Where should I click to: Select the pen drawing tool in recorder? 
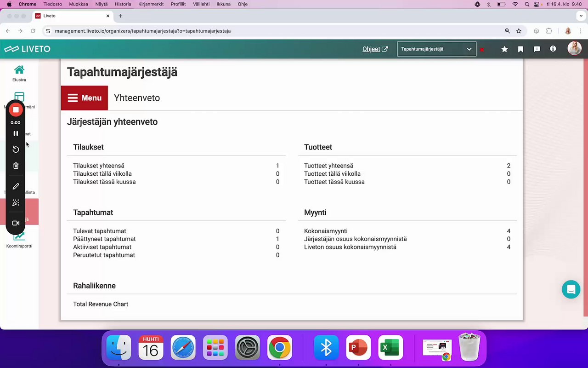point(16,186)
